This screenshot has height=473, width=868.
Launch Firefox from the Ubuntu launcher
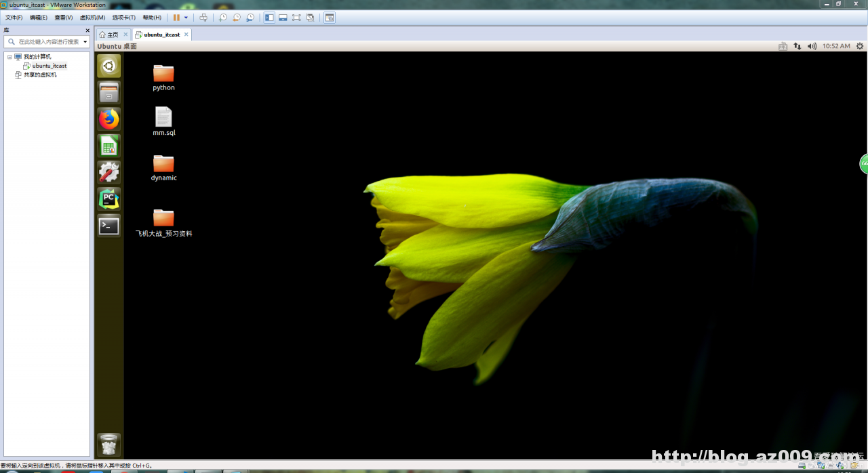(108, 119)
